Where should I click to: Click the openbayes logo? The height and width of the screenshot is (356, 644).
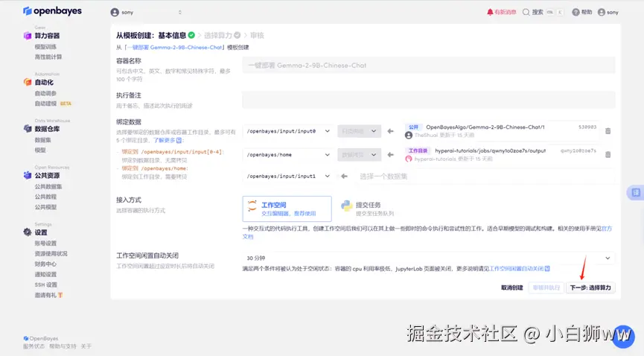pos(52,10)
